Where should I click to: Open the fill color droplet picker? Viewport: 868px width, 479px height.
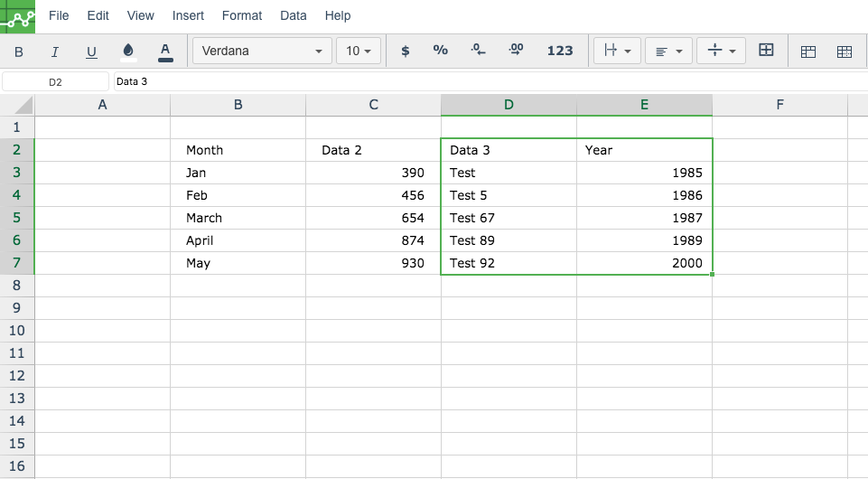128,52
